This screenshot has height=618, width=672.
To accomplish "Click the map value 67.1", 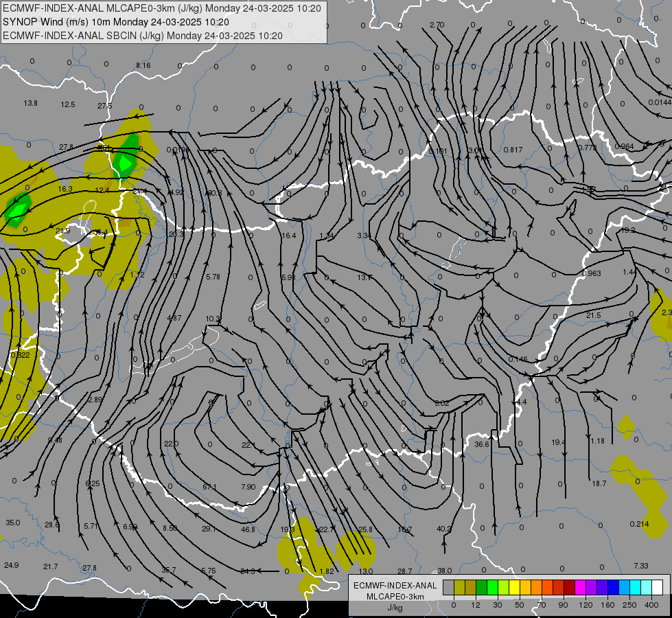I will (x=209, y=488).
